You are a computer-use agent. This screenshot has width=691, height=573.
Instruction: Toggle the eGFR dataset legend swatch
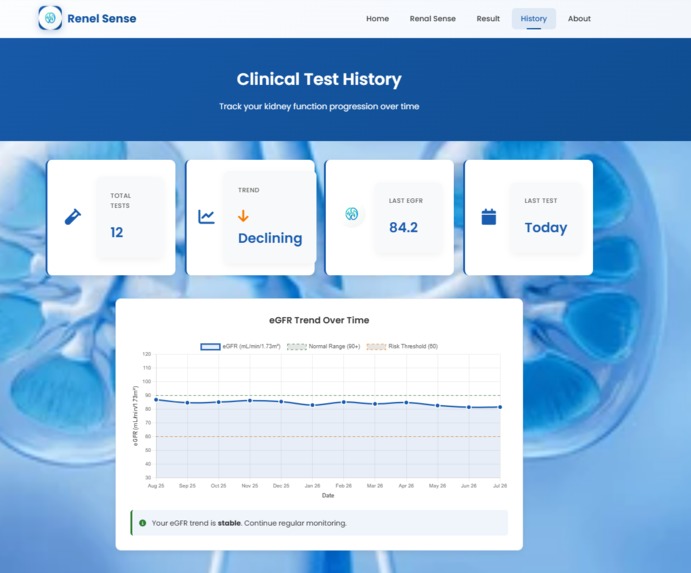click(210, 346)
